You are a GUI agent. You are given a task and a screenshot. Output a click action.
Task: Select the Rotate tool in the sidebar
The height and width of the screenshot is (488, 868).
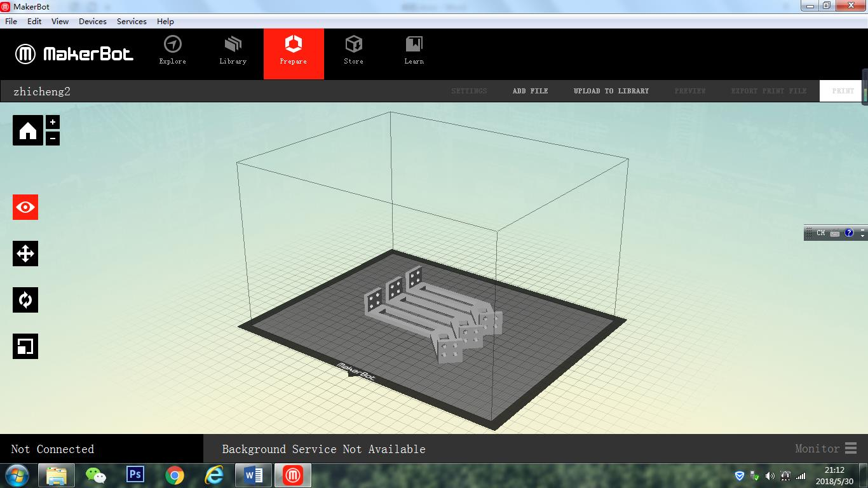point(25,299)
